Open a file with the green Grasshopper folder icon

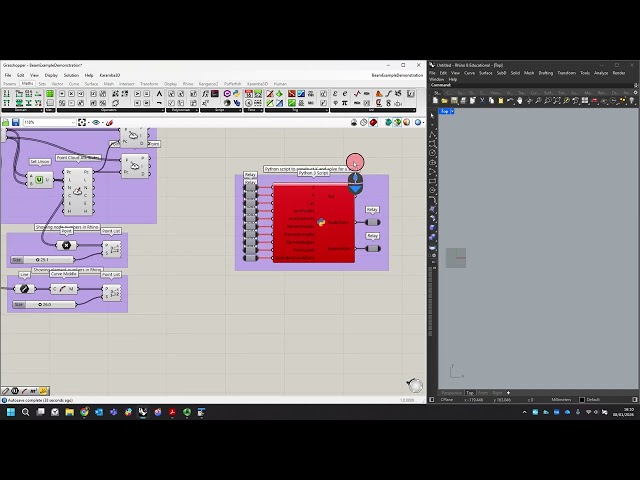point(6,122)
